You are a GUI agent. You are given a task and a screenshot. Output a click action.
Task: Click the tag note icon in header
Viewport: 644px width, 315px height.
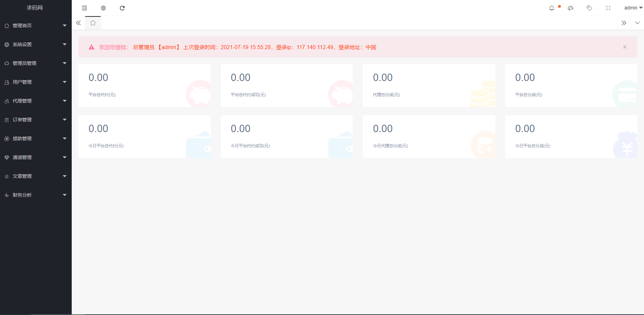click(x=589, y=8)
